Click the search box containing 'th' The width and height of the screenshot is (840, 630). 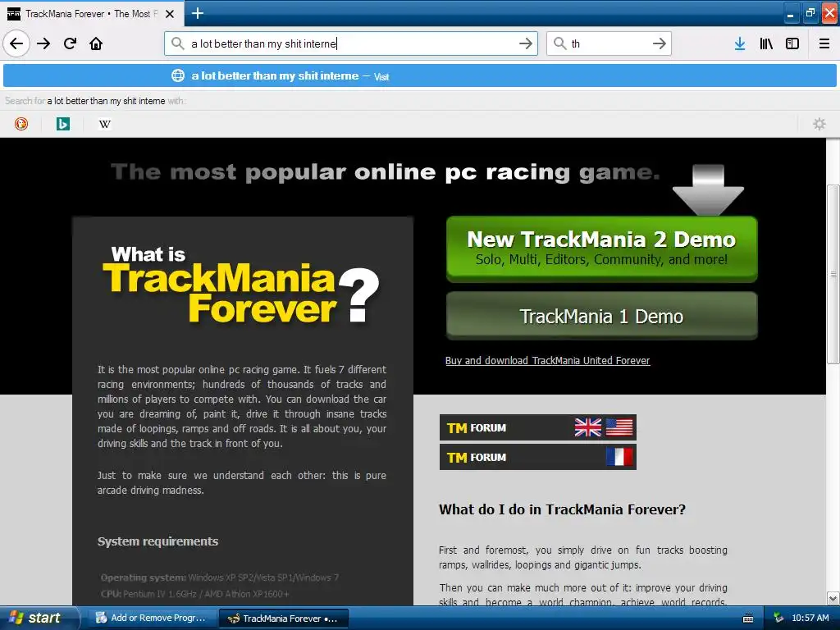609,43
